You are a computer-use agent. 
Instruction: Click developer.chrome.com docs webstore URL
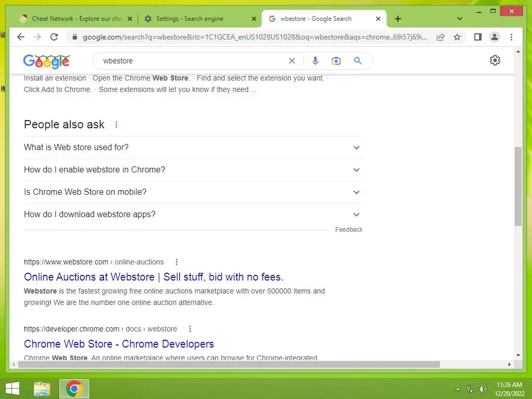click(x=100, y=329)
